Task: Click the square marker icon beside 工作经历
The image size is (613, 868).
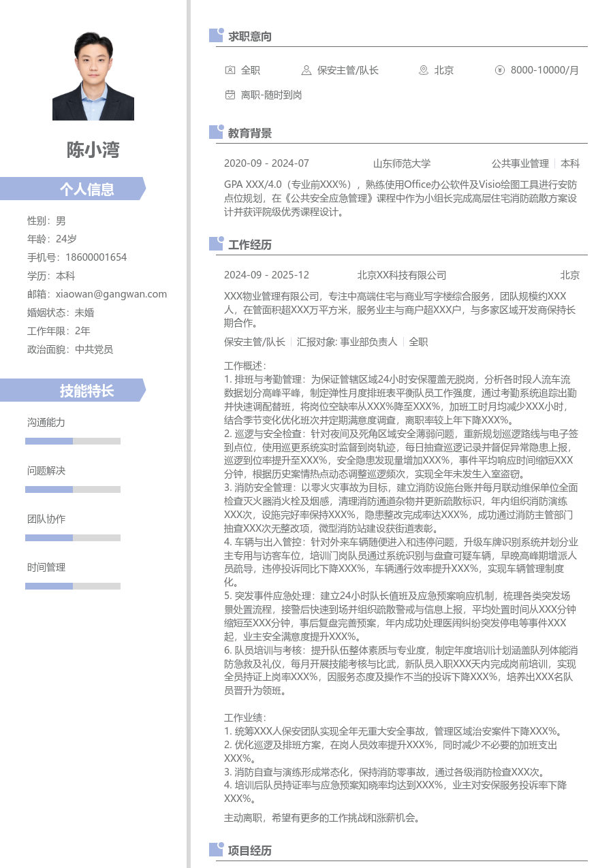Action: 216,244
